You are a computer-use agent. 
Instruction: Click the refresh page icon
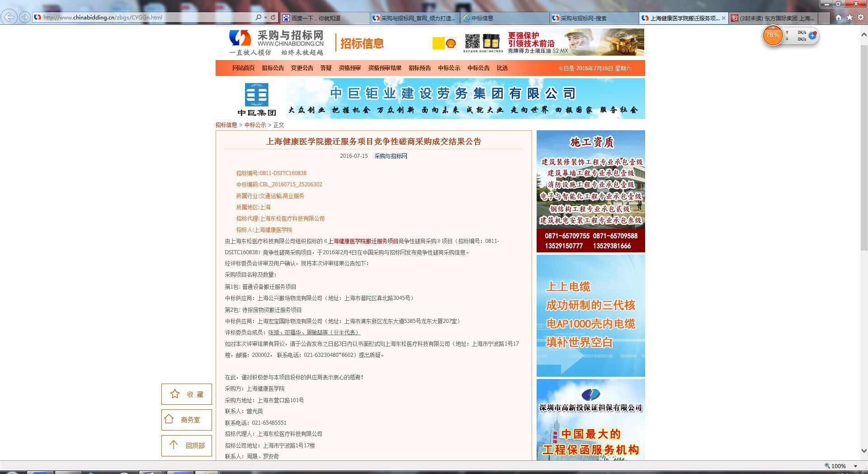coord(273,18)
